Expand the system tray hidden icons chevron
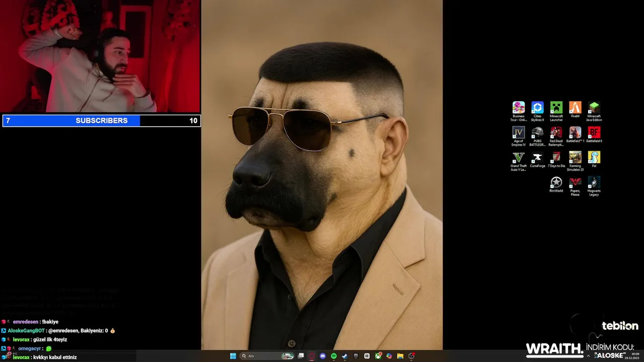The width and height of the screenshot is (644, 362). (588, 356)
